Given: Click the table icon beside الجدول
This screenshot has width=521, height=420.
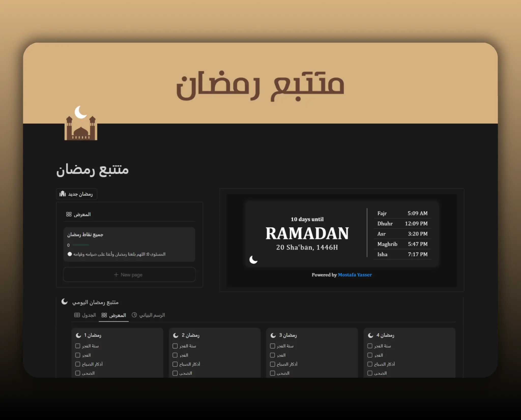Looking at the screenshot, I should (x=77, y=315).
